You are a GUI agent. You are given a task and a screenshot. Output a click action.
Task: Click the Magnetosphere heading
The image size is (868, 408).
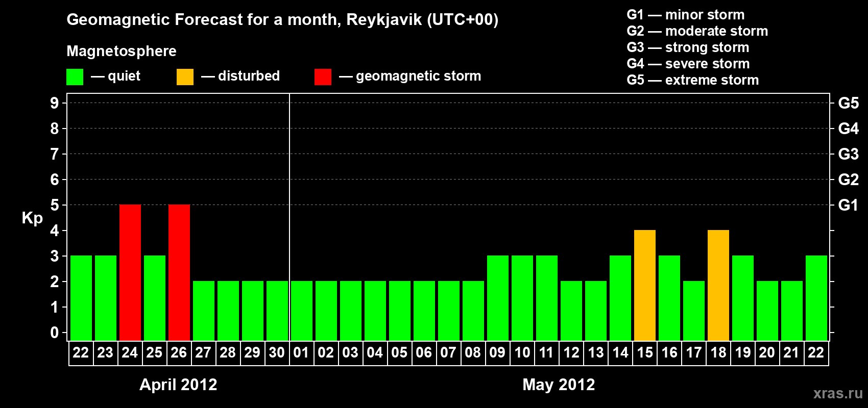coord(122,51)
